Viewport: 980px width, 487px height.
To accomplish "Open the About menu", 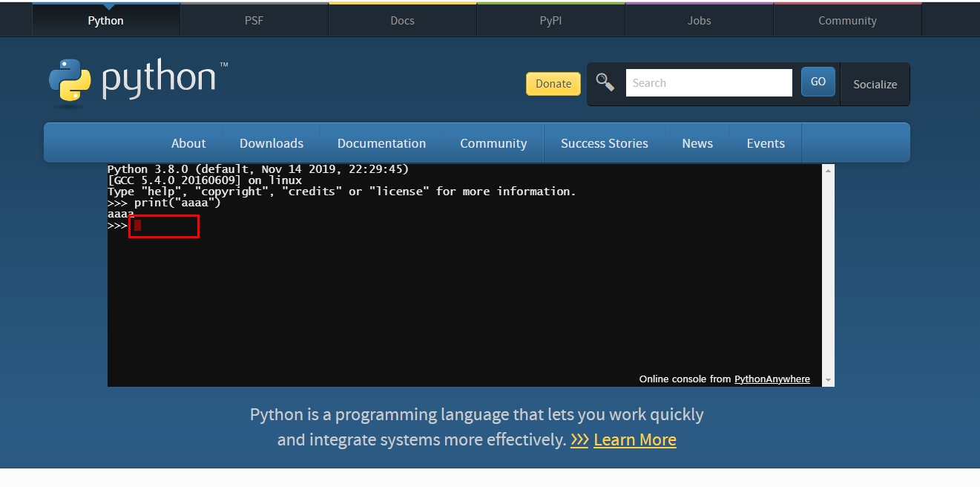I will pos(188,143).
